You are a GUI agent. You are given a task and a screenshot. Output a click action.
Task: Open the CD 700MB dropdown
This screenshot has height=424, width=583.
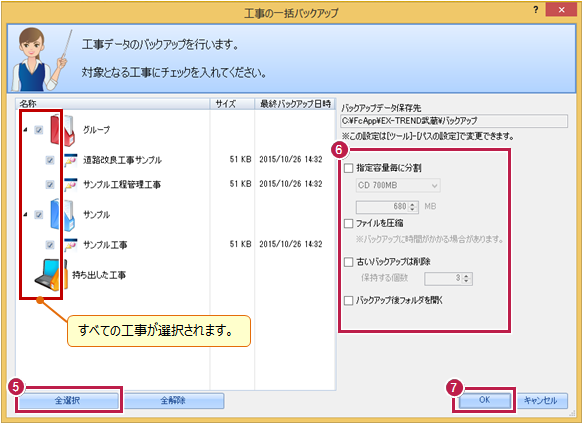[x=398, y=185]
